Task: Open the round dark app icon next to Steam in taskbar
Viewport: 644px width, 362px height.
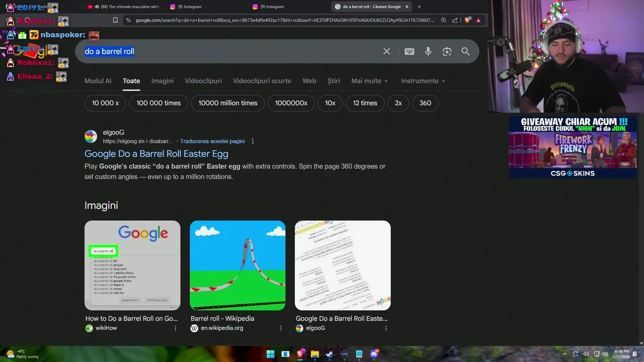Action: [344, 354]
